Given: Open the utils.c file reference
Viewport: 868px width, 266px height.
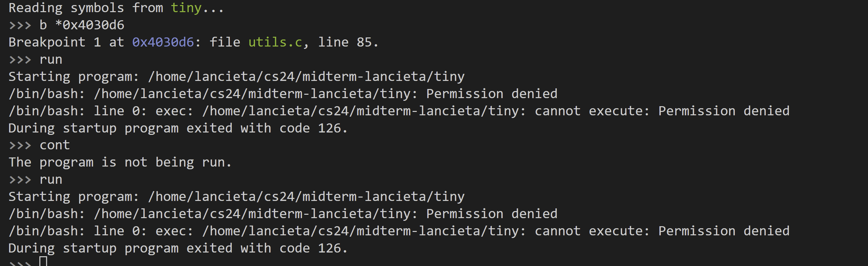Looking at the screenshot, I should coord(275,42).
